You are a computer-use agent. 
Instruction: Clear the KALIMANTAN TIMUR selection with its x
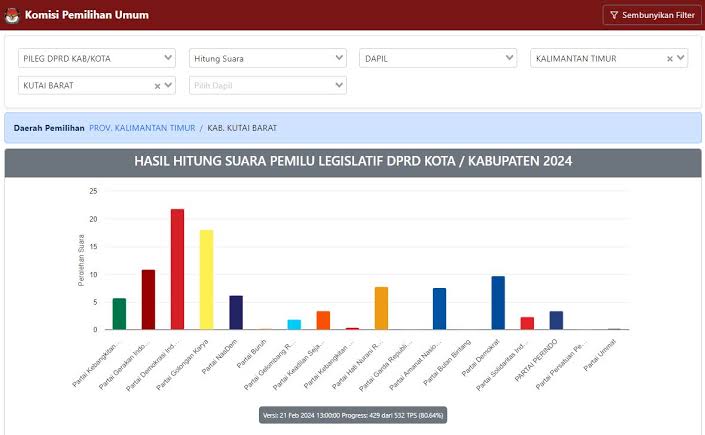point(670,59)
